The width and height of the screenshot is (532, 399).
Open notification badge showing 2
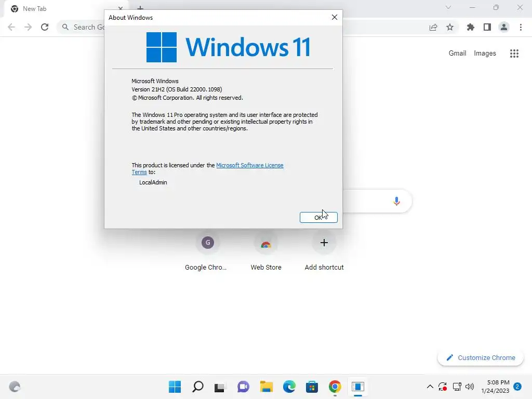coord(517,387)
